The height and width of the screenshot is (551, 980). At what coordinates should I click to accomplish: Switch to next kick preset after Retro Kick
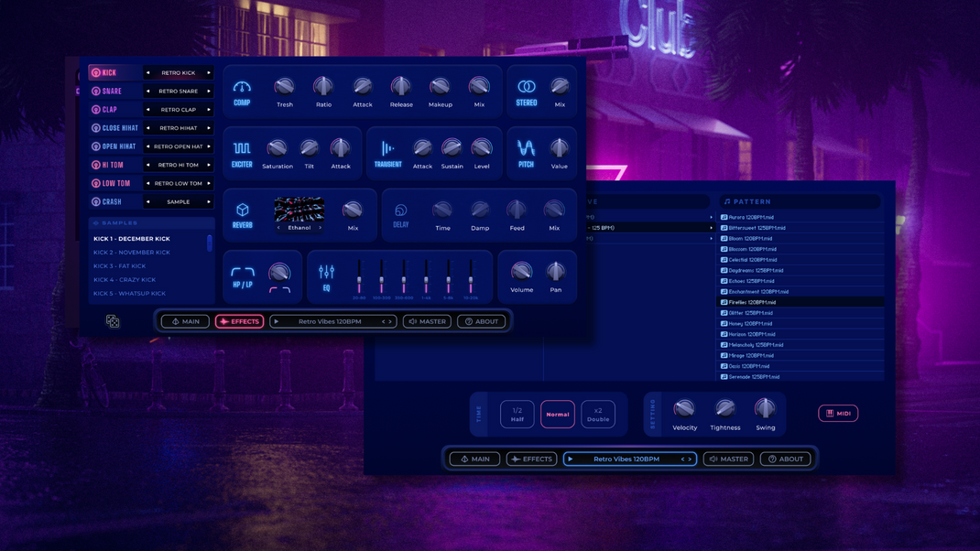(x=209, y=73)
